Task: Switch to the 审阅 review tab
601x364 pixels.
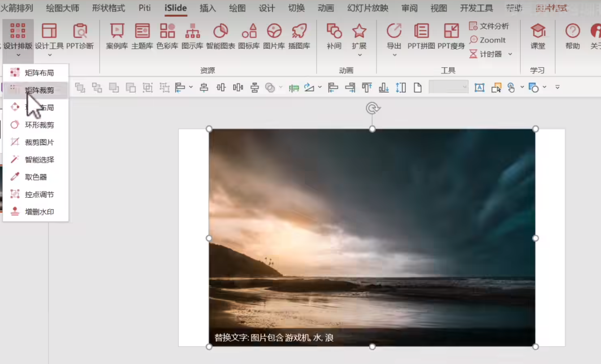Action: 409,8
